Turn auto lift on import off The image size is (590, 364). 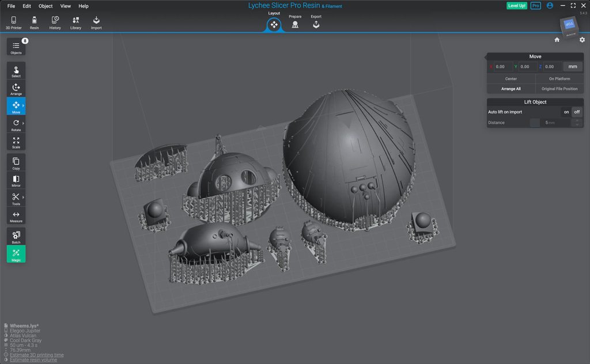(577, 112)
